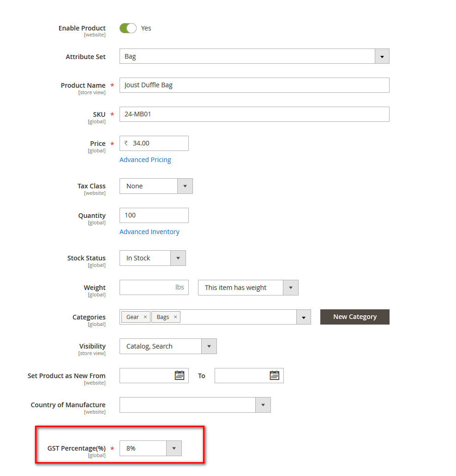Open the Stock Status dropdown

[x=153, y=258]
